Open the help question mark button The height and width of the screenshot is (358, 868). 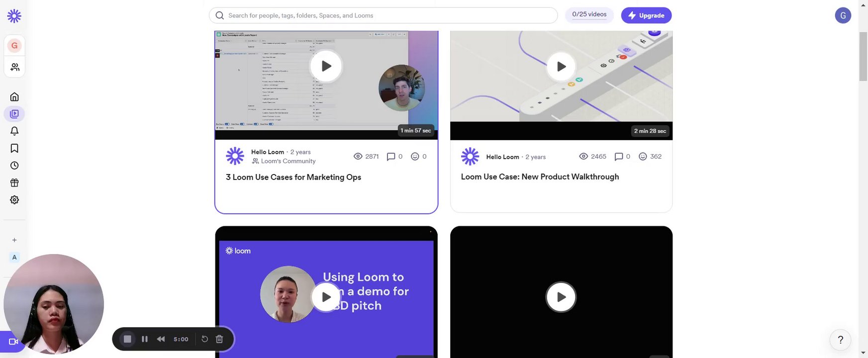coord(840,340)
